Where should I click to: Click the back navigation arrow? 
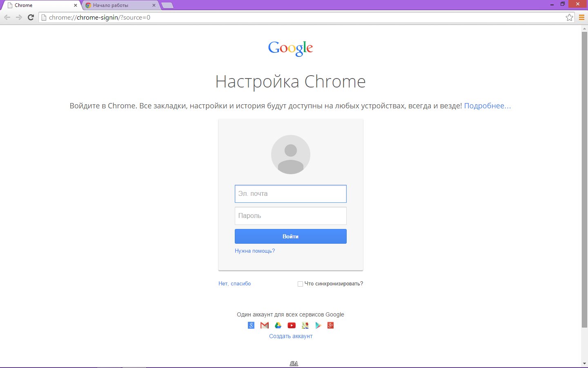tap(7, 17)
